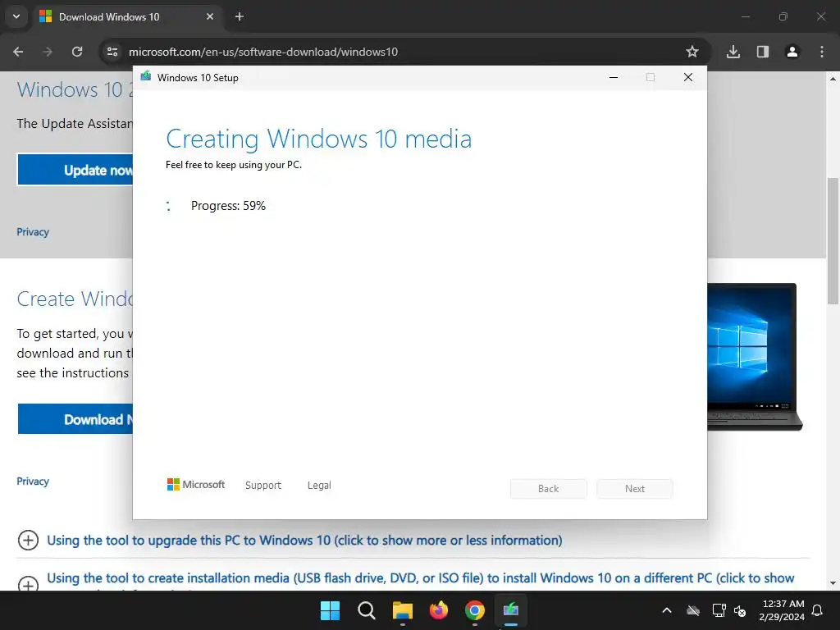The height and width of the screenshot is (630, 840).
Task: Click 'Feel free to keep using your PC.' text
Action: 234,165
